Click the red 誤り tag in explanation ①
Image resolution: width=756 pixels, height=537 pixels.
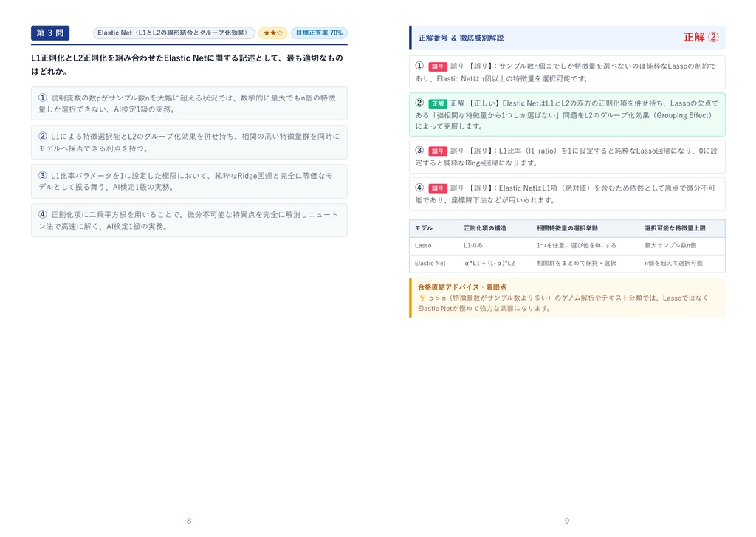coord(438,66)
